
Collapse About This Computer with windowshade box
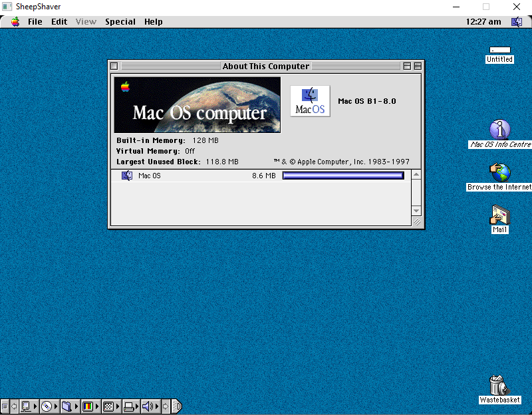pyautogui.click(x=418, y=66)
